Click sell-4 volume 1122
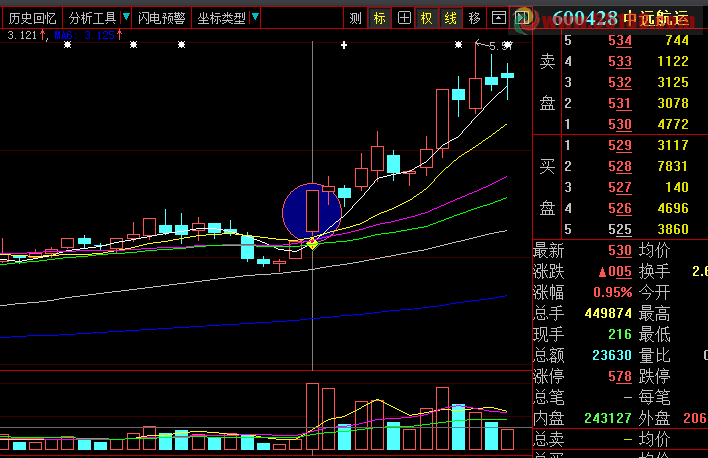 point(673,61)
